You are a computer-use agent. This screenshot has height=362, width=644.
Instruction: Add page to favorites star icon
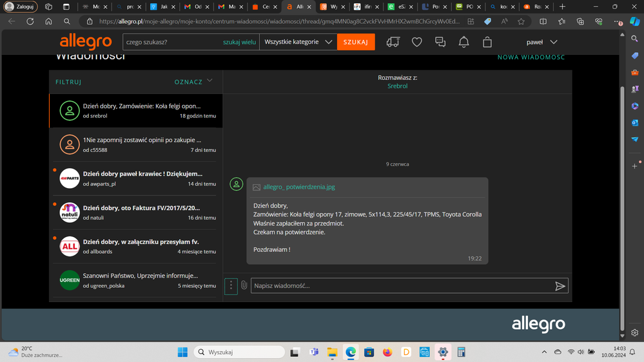click(521, 21)
